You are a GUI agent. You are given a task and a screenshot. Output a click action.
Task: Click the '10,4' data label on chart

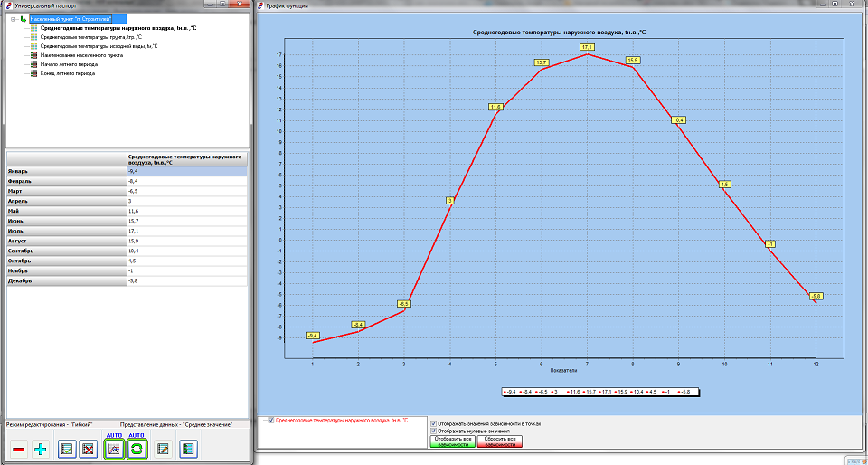678,120
